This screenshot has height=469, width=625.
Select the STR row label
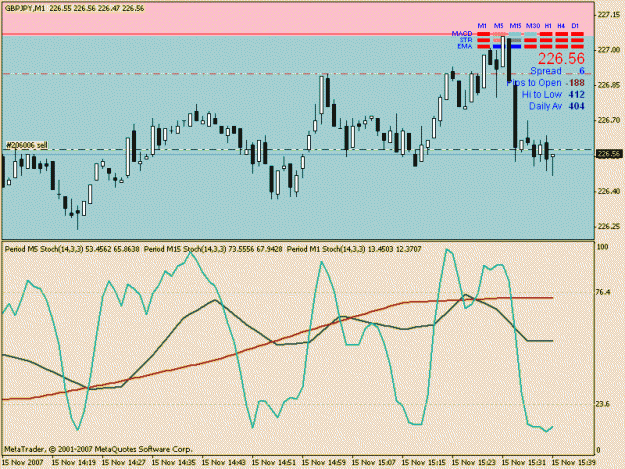pyautogui.click(x=466, y=40)
